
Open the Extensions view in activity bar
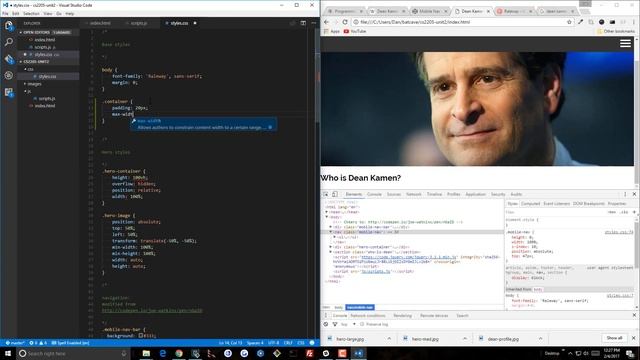click(9, 93)
